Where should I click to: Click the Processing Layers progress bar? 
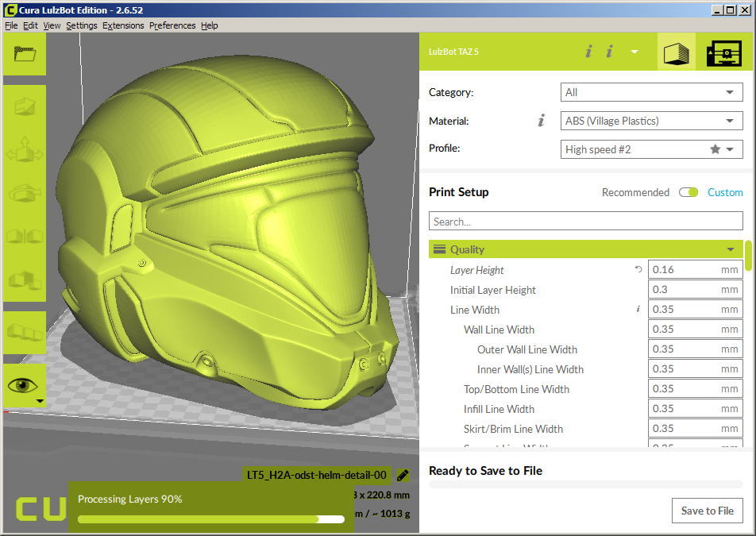[211, 519]
